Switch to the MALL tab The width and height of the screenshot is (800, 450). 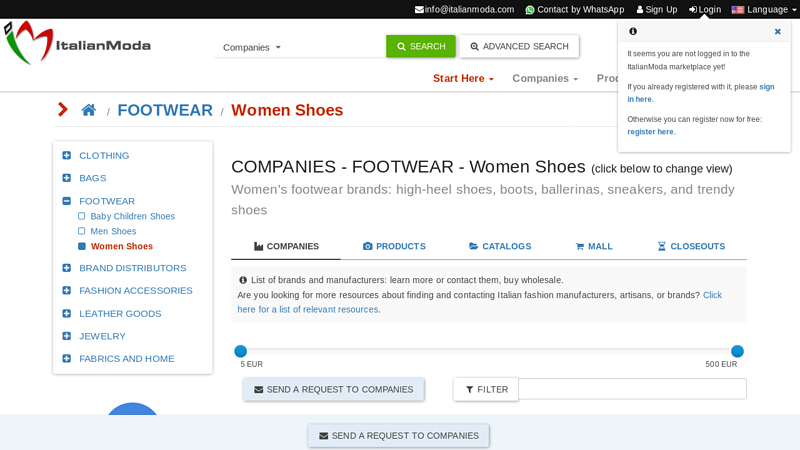594,246
